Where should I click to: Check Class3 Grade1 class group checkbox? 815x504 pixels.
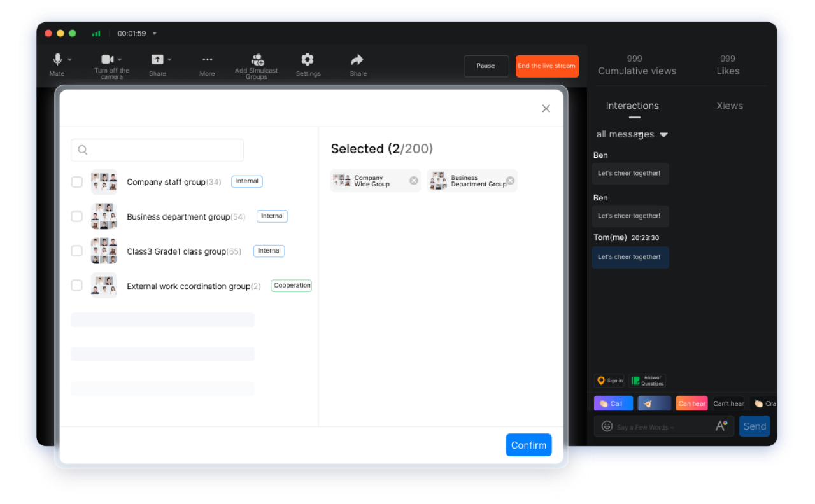(77, 251)
